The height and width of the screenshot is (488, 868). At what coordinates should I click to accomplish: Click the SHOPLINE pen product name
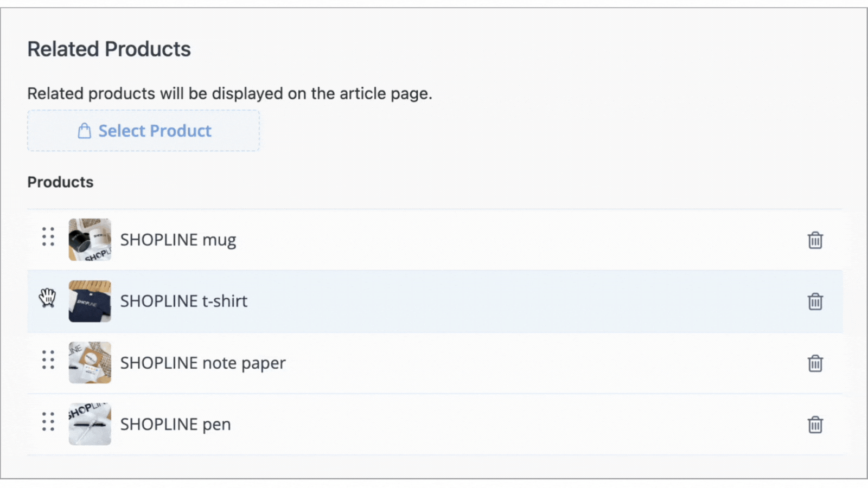[175, 425]
